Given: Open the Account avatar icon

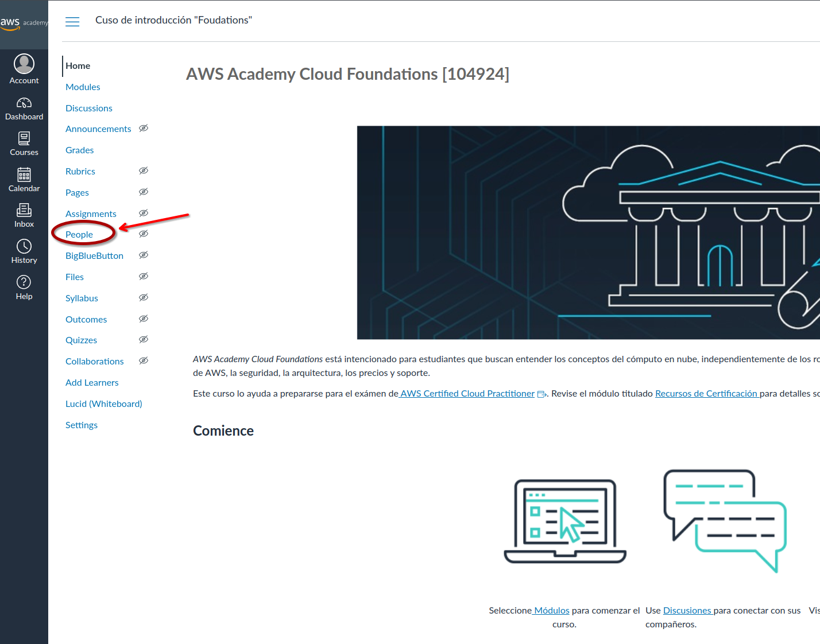Looking at the screenshot, I should (24, 64).
